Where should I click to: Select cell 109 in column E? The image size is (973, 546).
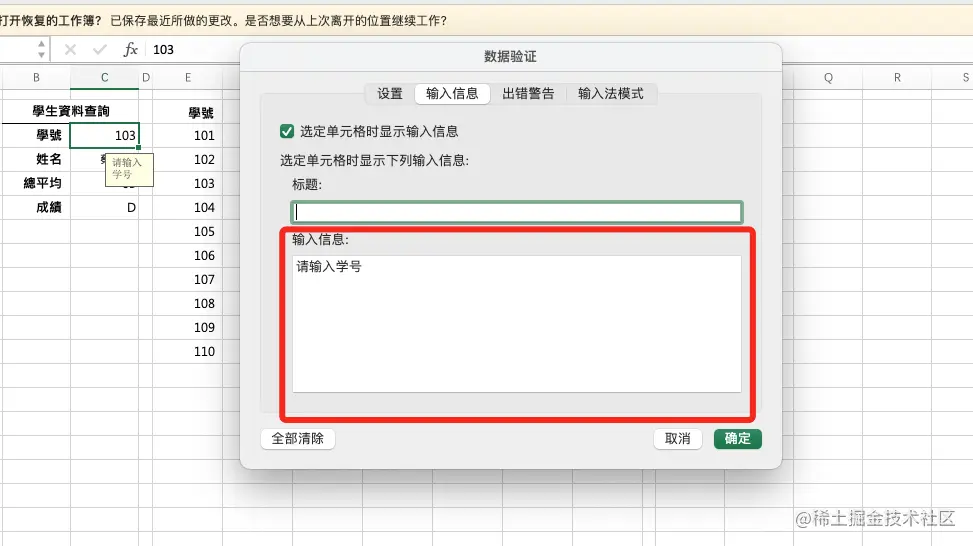(187, 328)
